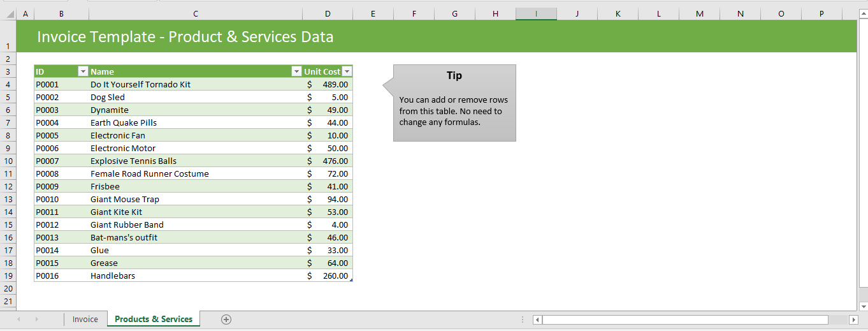Click the horizontal scrollbar left arrow
Screen dimensions: 868x331
click(537, 320)
